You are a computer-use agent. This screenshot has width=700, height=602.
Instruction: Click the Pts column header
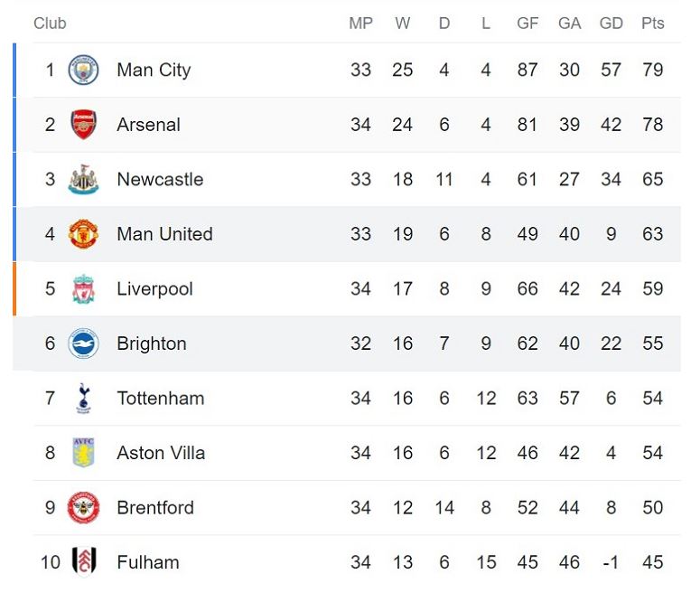(652, 24)
